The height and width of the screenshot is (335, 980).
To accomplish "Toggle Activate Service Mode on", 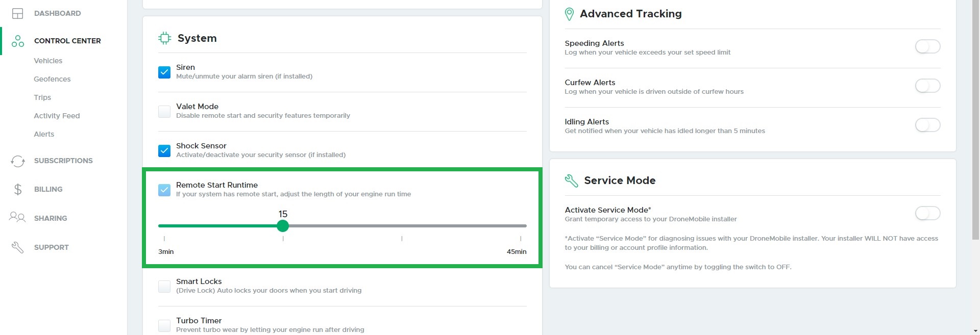I will (x=927, y=214).
